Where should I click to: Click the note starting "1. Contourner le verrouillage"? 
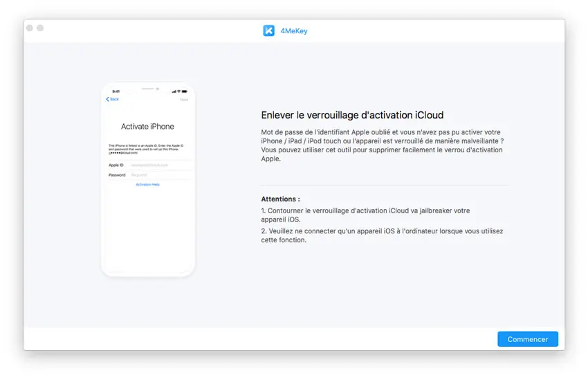tap(365, 215)
